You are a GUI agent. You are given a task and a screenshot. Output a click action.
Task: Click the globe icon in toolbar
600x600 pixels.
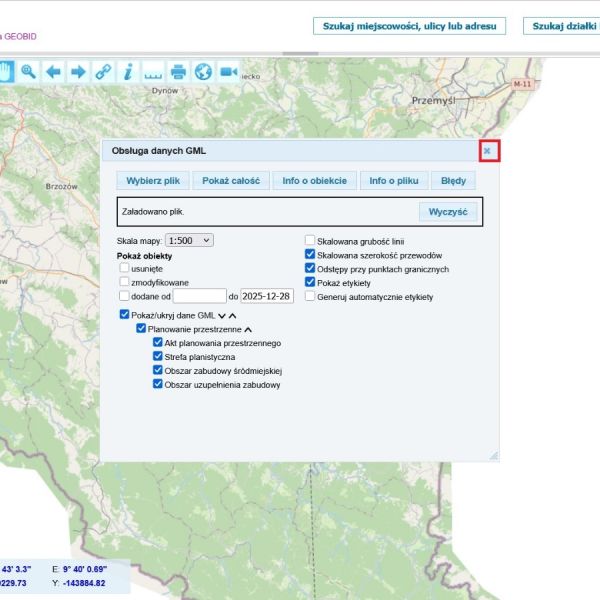203,71
